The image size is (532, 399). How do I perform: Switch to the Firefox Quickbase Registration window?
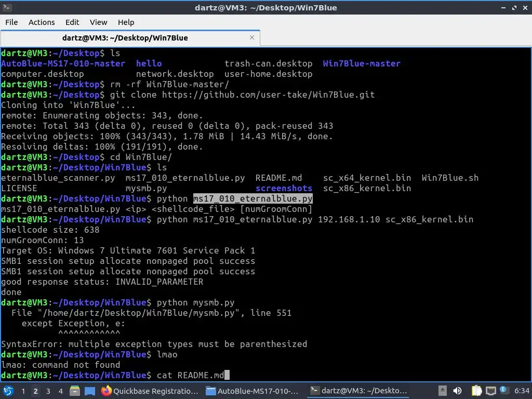pos(150,391)
